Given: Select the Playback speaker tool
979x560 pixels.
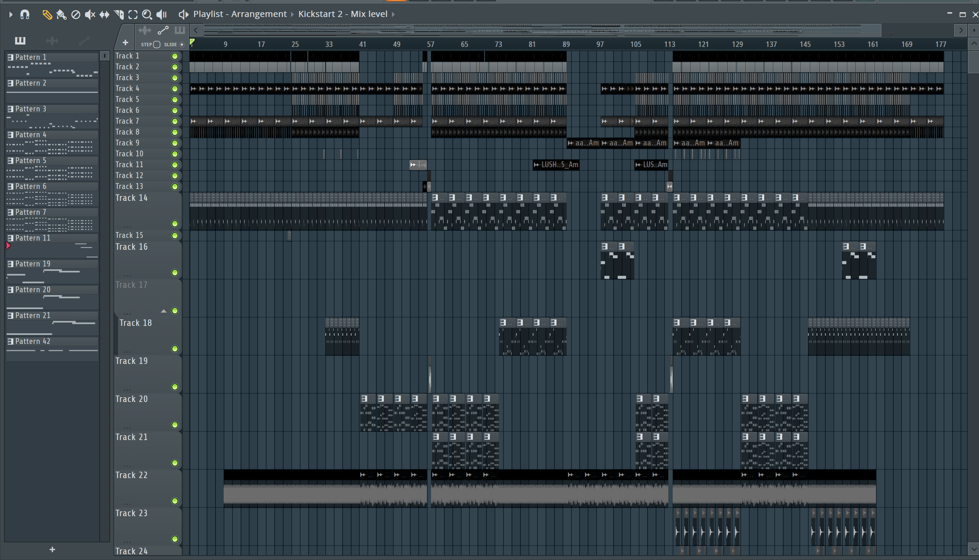Looking at the screenshot, I should [x=161, y=15].
